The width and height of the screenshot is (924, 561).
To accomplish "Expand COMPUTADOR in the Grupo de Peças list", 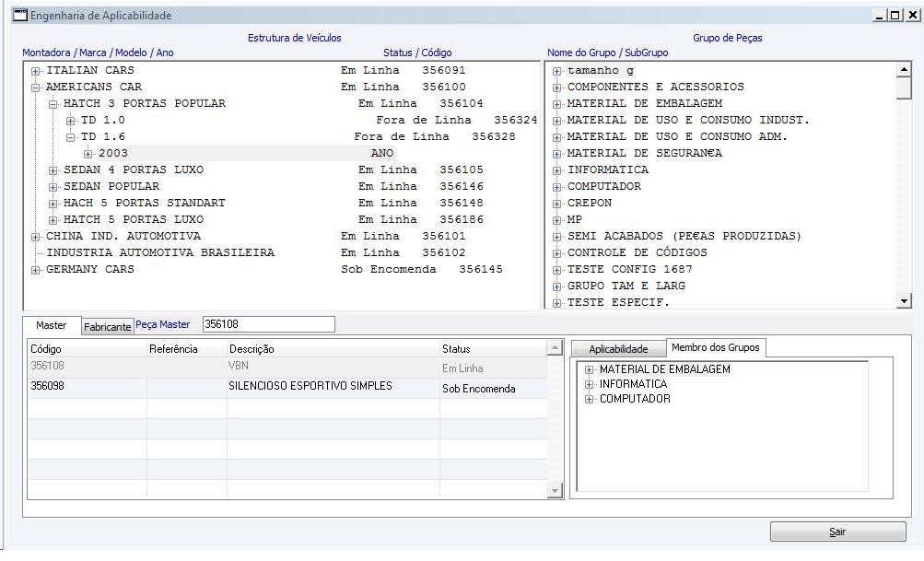I will pyautogui.click(x=556, y=187).
